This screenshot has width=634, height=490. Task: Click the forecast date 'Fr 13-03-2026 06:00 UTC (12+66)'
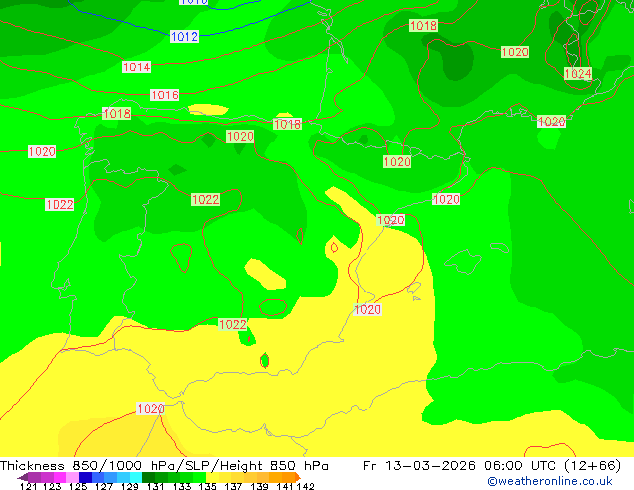492,465
